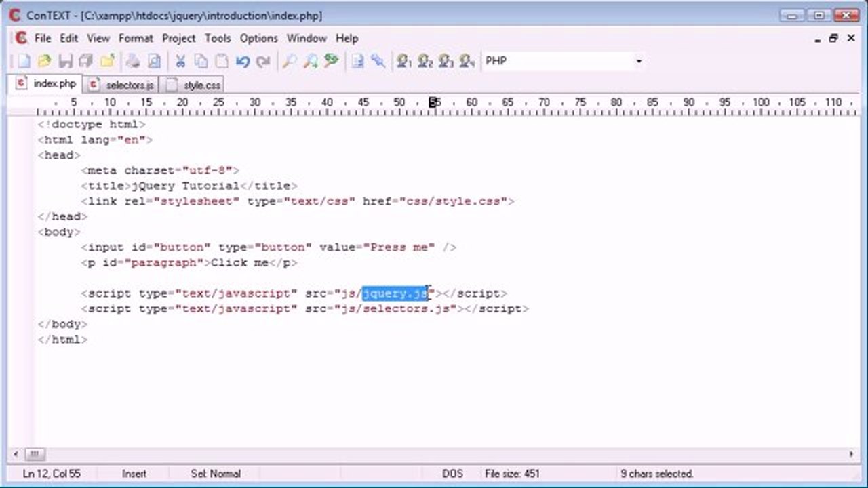Redo the last undone edit

(263, 61)
